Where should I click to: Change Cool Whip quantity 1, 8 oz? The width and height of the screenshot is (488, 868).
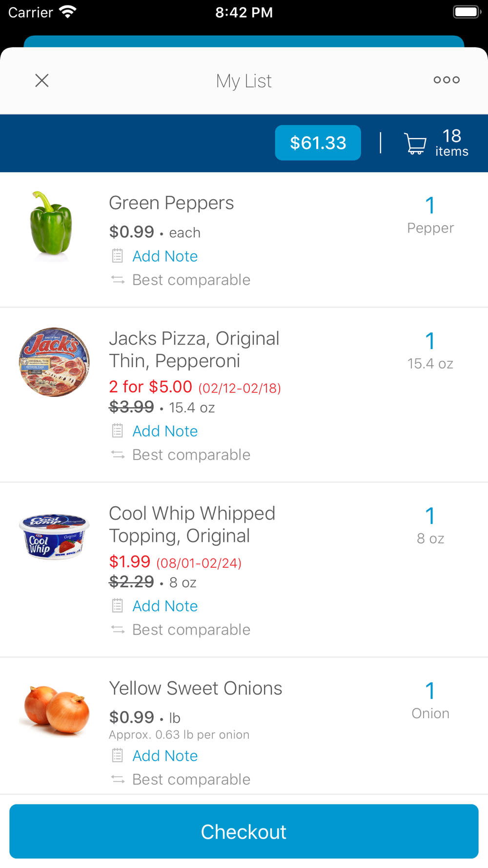(x=430, y=525)
